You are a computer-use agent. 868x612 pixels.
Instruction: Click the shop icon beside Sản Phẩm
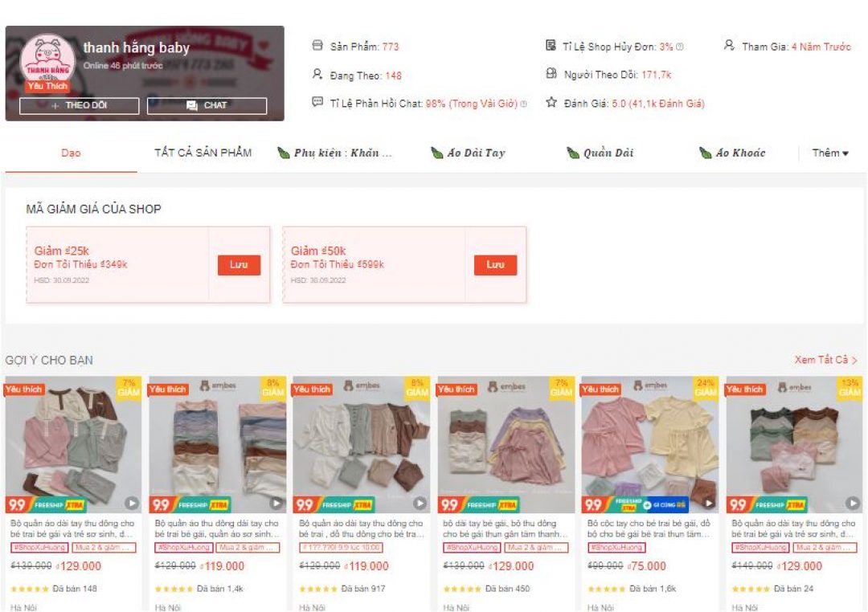pos(317,45)
